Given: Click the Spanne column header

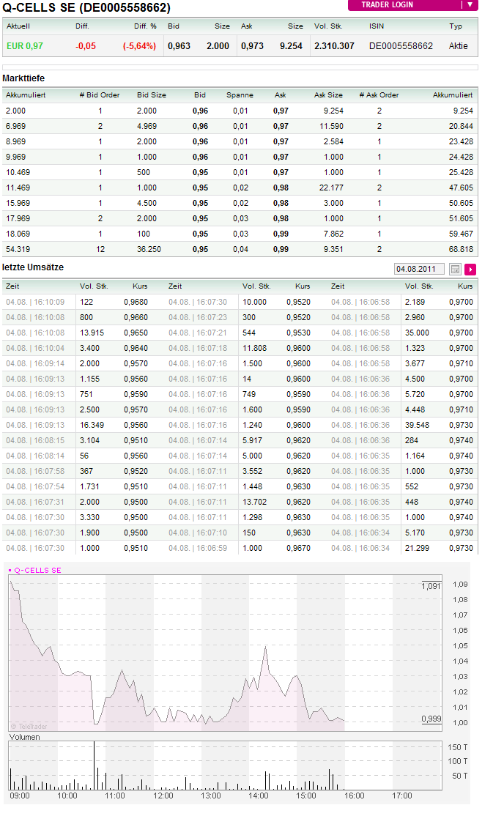Looking at the screenshot, I should (240, 95).
